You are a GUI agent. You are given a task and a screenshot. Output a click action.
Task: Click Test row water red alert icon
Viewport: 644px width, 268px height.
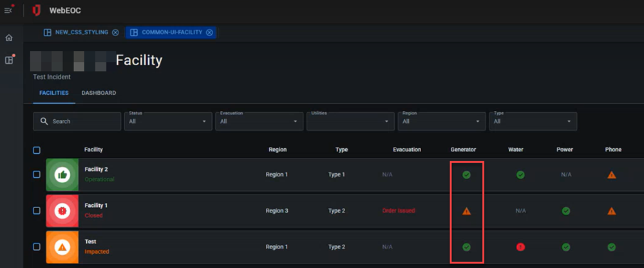(x=520, y=247)
